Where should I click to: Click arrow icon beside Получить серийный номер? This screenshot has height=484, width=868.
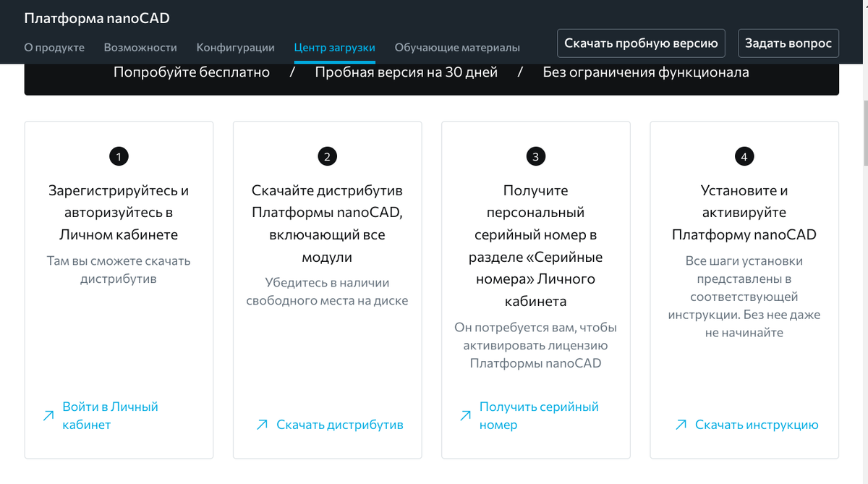pyautogui.click(x=466, y=416)
